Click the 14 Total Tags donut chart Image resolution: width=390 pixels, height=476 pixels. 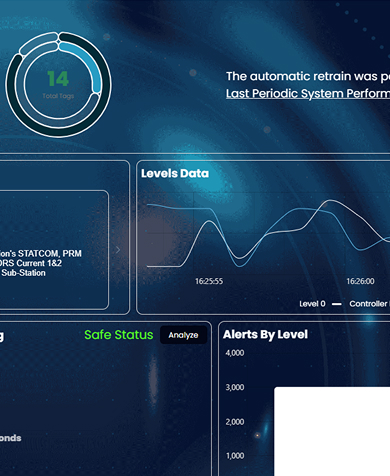tap(58, 85)
